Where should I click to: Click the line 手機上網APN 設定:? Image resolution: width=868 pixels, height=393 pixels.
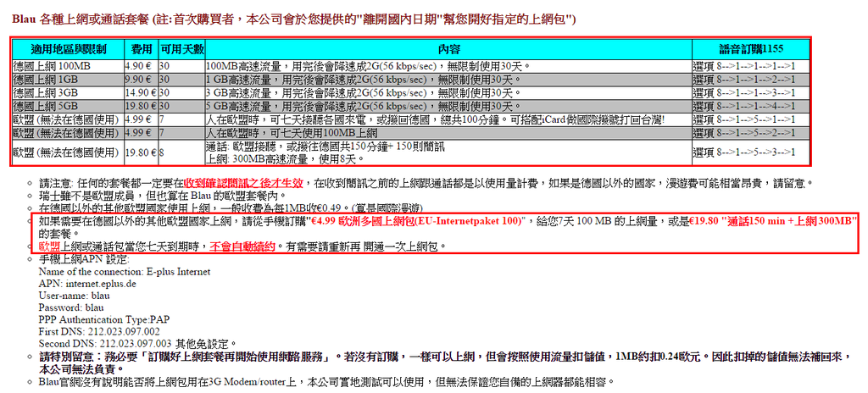(84, 258)
